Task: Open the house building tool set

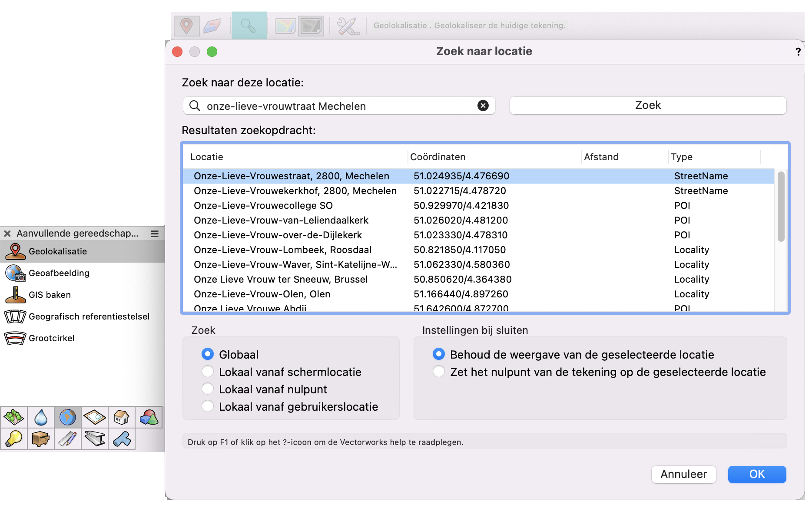Action: [x=122, y=418]
